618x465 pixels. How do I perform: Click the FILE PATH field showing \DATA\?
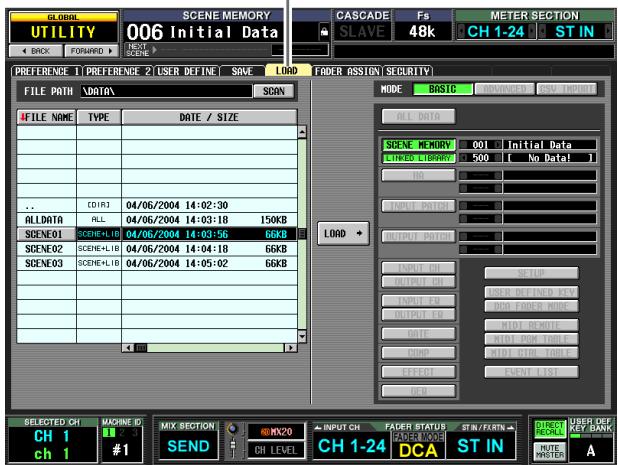pos(166,91)
